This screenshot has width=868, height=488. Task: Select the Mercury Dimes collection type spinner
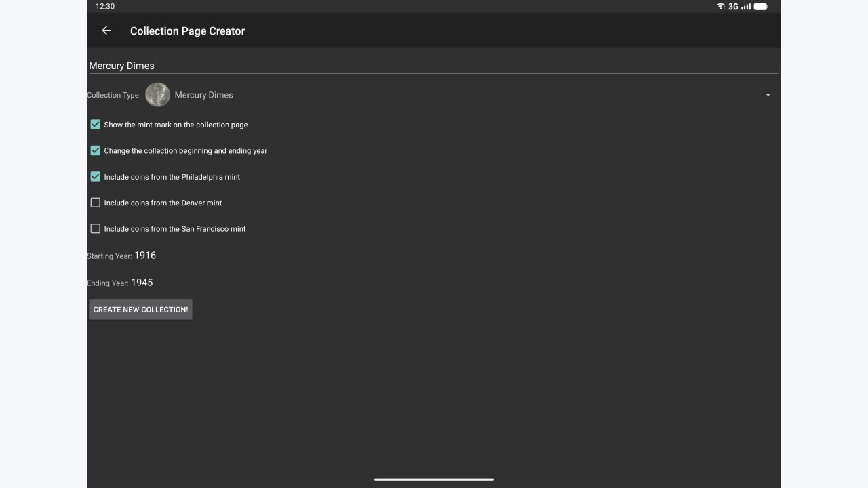point(461,95)
